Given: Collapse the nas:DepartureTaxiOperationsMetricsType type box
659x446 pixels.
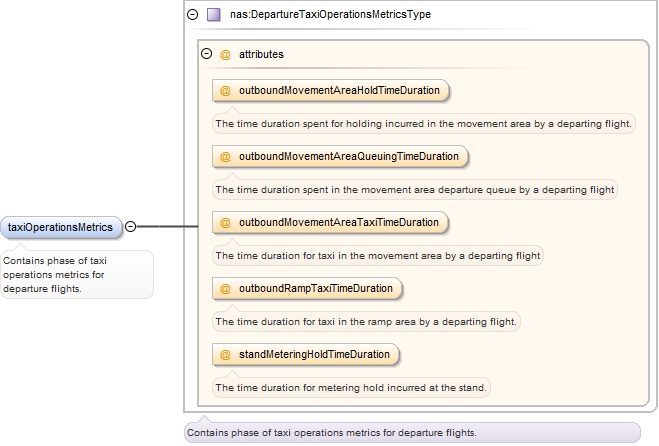Looking at the screenshot, I should coord(193,15).
